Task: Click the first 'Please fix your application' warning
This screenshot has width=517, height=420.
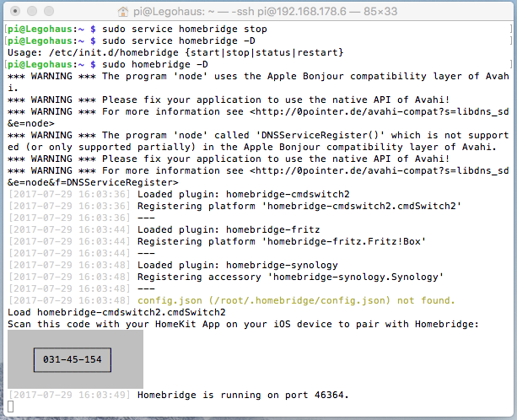Action: point(229,100)
